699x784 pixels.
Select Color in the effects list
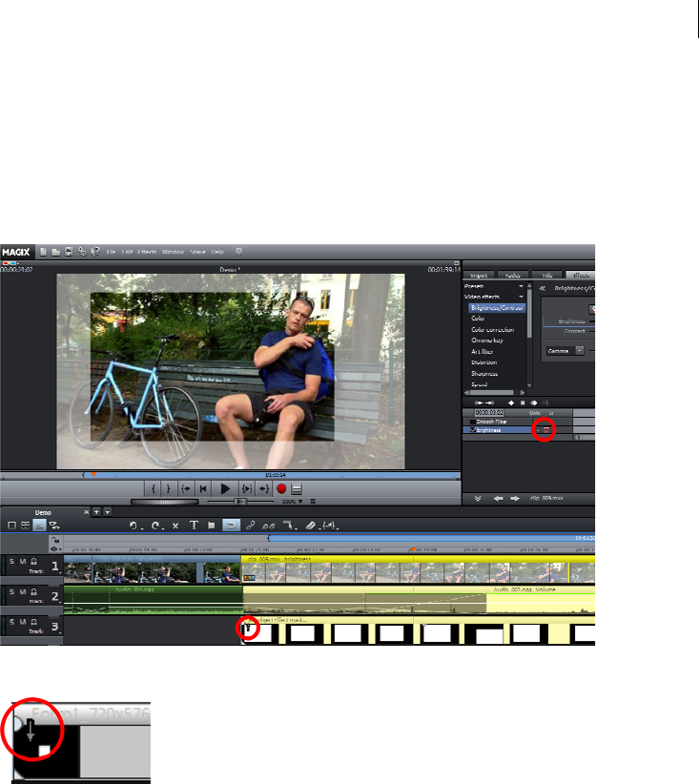(478, 319)
